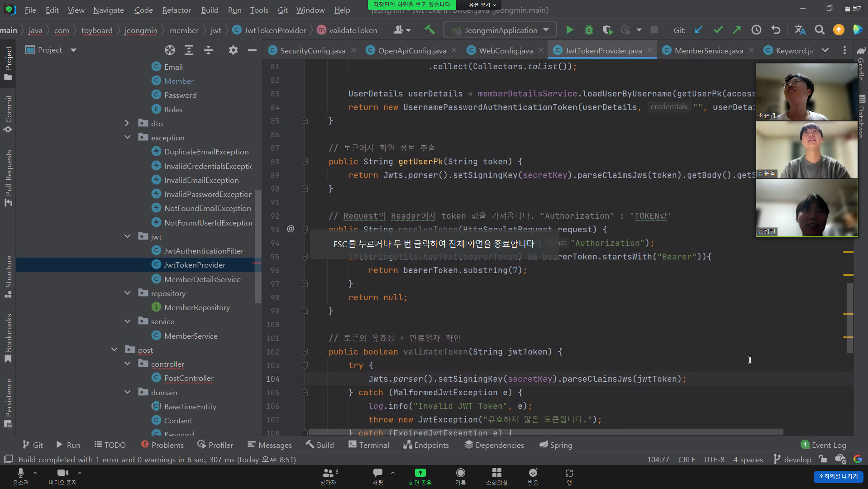Switch to MemberService.java tab
Viewport: 868px width, 489px height.
tap(708, 51)
